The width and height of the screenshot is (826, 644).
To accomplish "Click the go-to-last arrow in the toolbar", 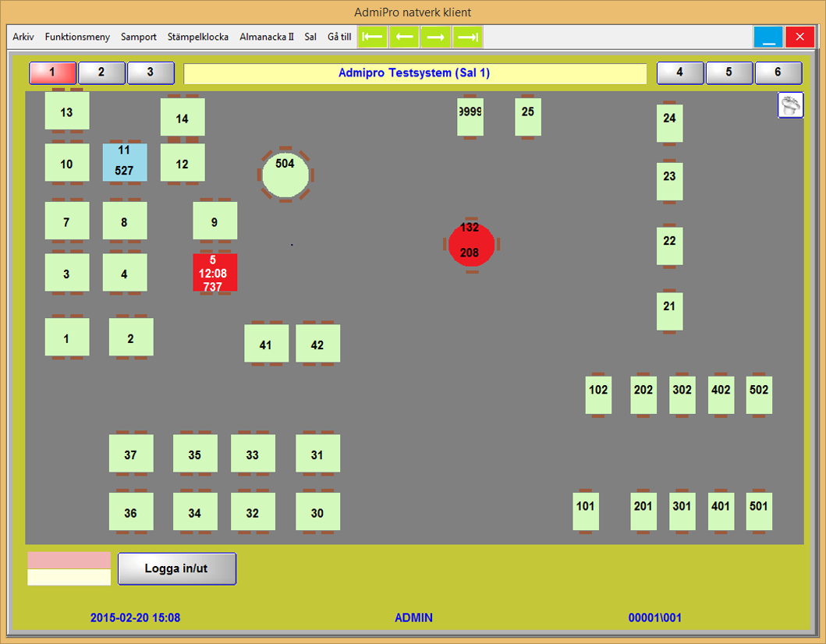I will tap(467, 37).
